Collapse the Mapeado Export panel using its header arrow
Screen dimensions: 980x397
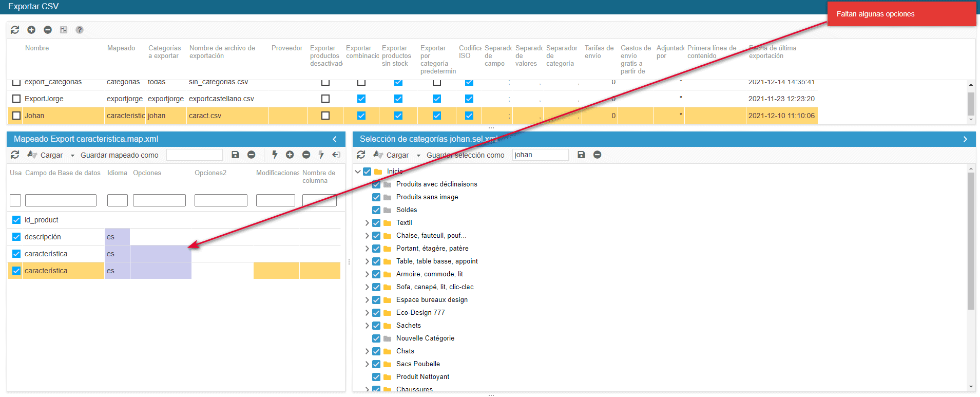335,139
